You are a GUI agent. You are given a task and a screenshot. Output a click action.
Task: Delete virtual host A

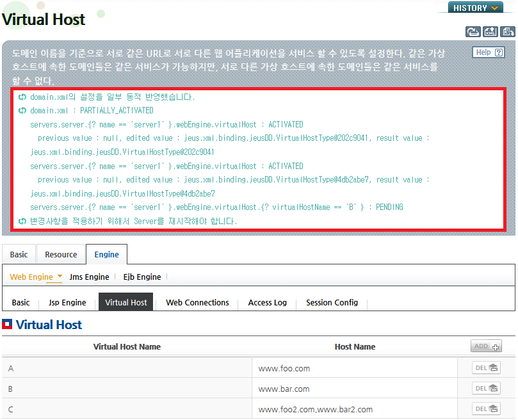click(486, 367)
